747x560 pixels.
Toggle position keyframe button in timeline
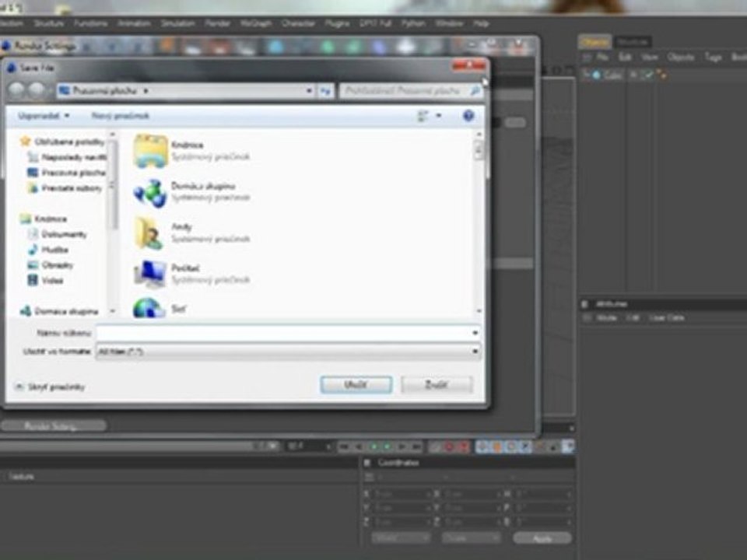pyautogui.click(x=482, y=446)
